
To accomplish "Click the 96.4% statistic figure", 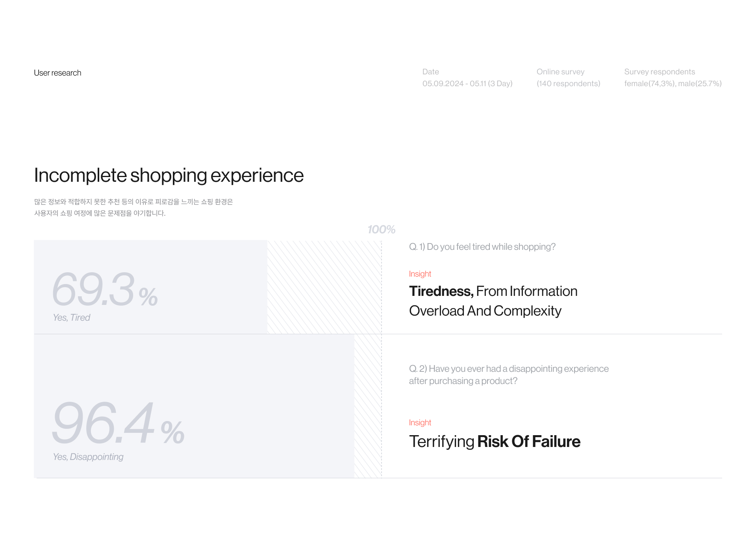I will point(118,423).
